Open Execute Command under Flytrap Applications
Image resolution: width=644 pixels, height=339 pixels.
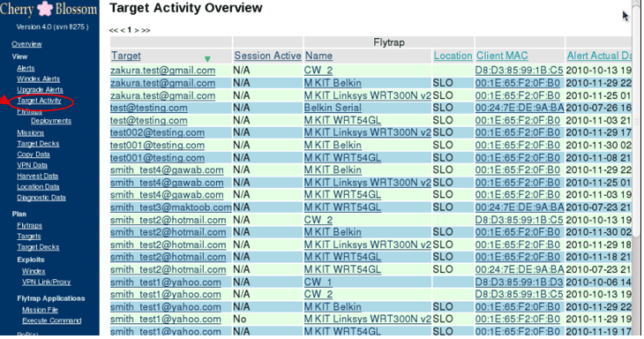point(52,320)
